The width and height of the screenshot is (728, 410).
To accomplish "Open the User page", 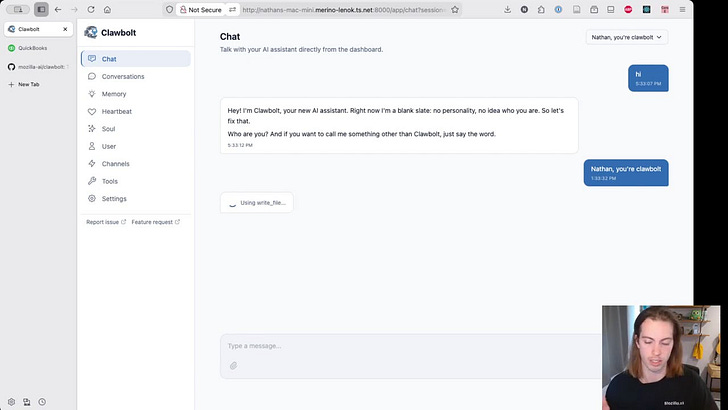I will (136, 146).
